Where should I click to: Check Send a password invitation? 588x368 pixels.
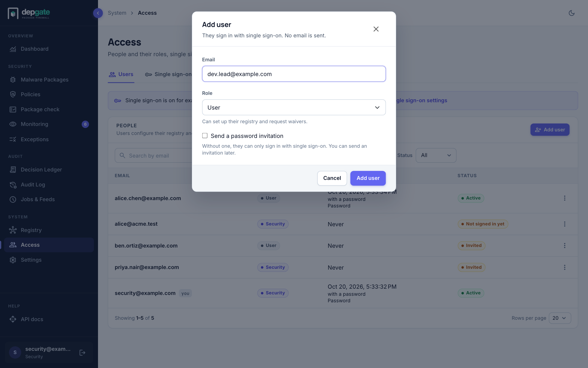click(x=205, y=136)
